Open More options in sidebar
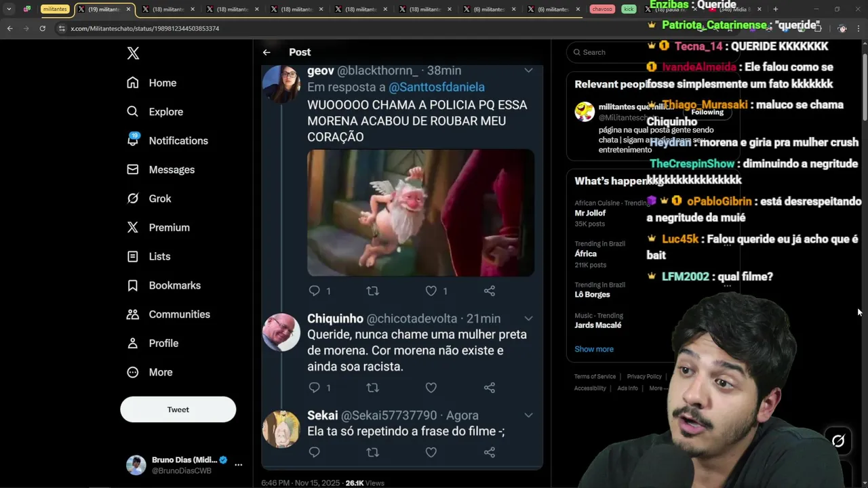Screen dimensions: 868x488 pyautogui.click(x=149, y=372)
